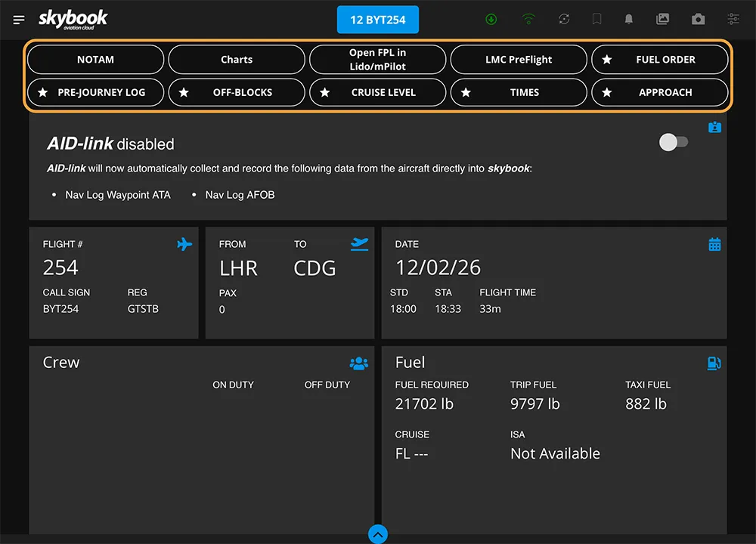Click the 12 BYT254 flight selector

point(378,20)
